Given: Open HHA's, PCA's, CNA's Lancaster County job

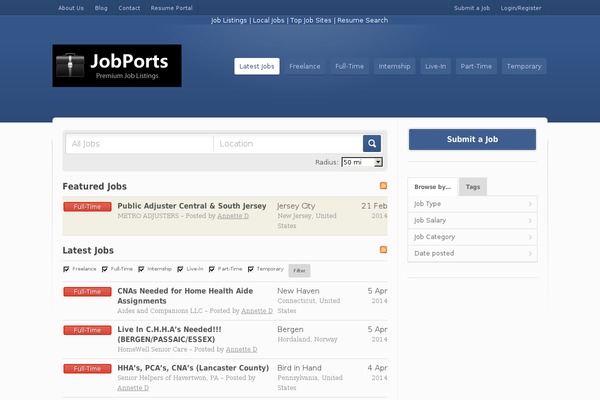Looking at the screenshot, I should (193, 368).
